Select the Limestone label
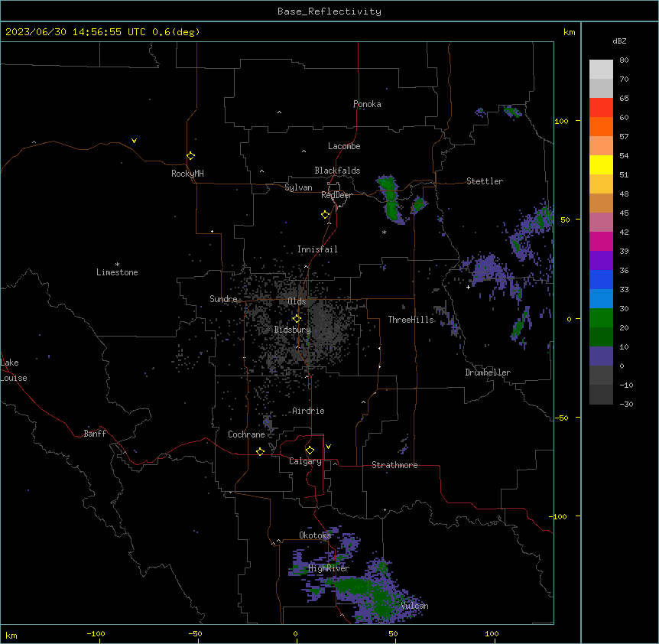 (x=117, y=272)
